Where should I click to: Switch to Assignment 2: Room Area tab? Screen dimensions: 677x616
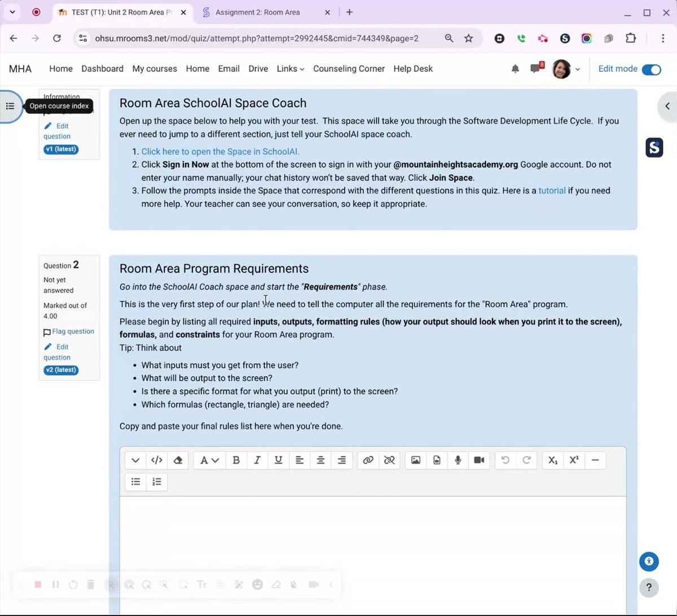click(258, 12)
